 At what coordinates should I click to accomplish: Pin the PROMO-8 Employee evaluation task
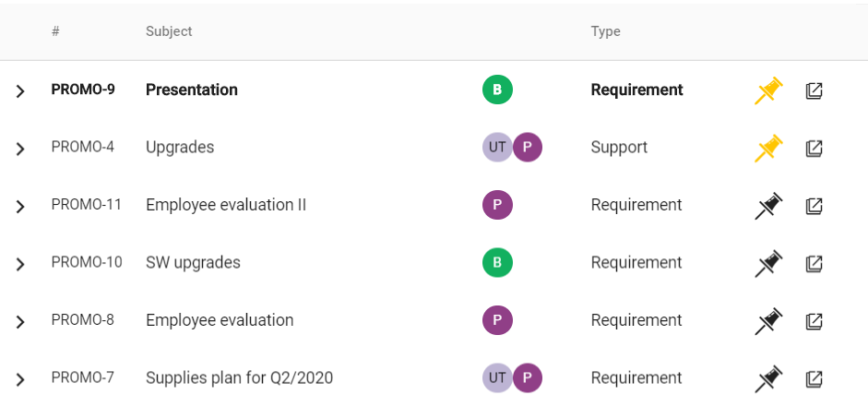(x=769, y=320)
